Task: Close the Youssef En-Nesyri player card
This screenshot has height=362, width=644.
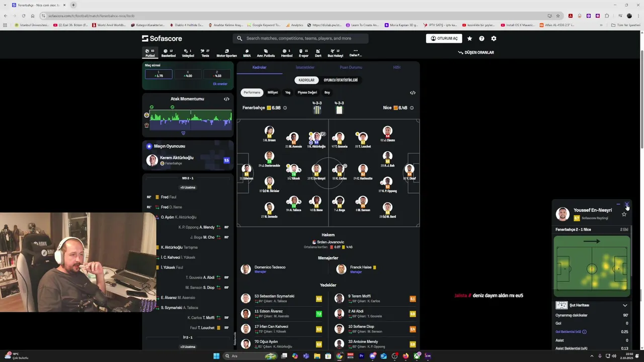Action: [x=627, y=204]
